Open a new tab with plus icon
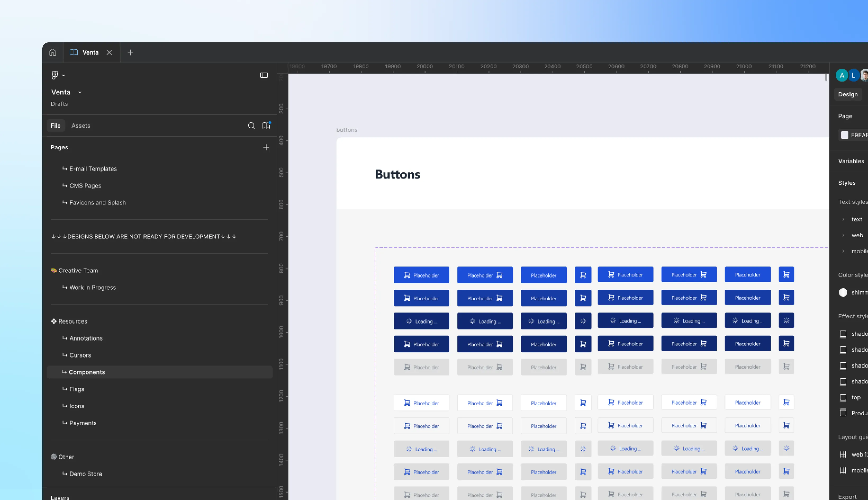 (130, 52)
